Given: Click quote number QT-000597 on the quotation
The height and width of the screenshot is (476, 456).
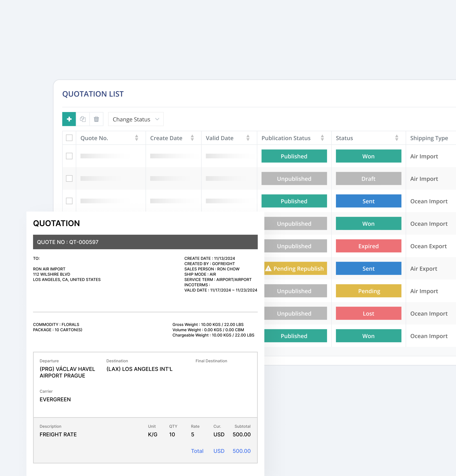Looking at the screenshot, I should tap(84, 242).
